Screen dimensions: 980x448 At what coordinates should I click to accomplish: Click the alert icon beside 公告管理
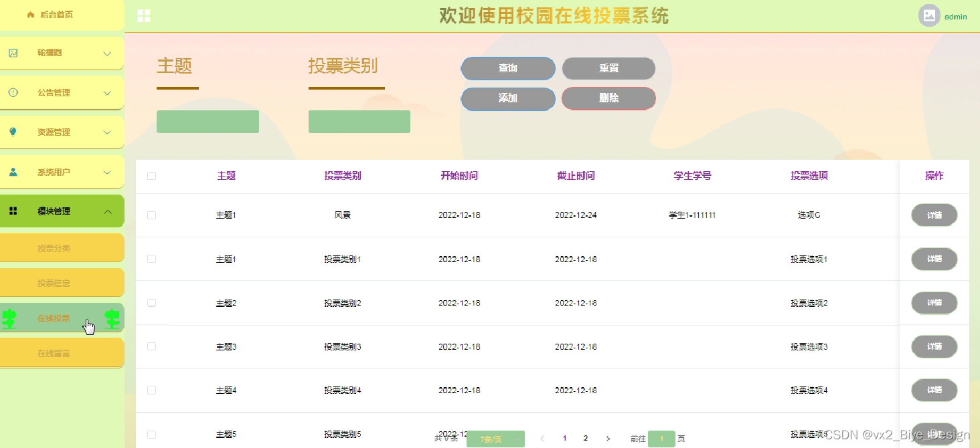(13, 92)
